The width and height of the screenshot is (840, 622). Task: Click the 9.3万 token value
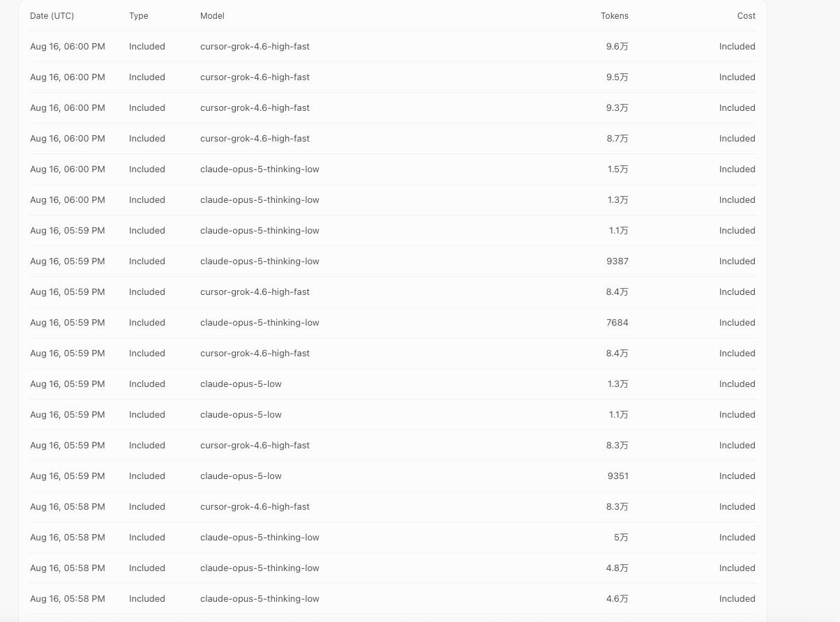[x=617, y=108]
